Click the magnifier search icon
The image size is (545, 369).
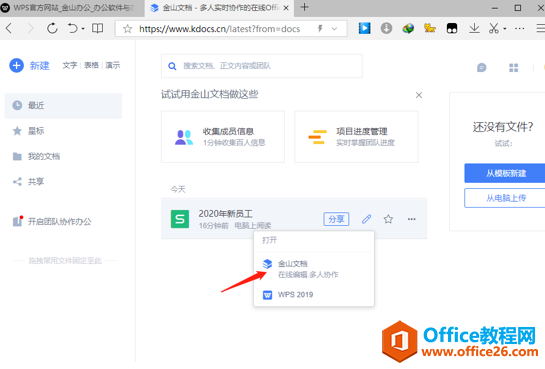[x=172, y=66]
